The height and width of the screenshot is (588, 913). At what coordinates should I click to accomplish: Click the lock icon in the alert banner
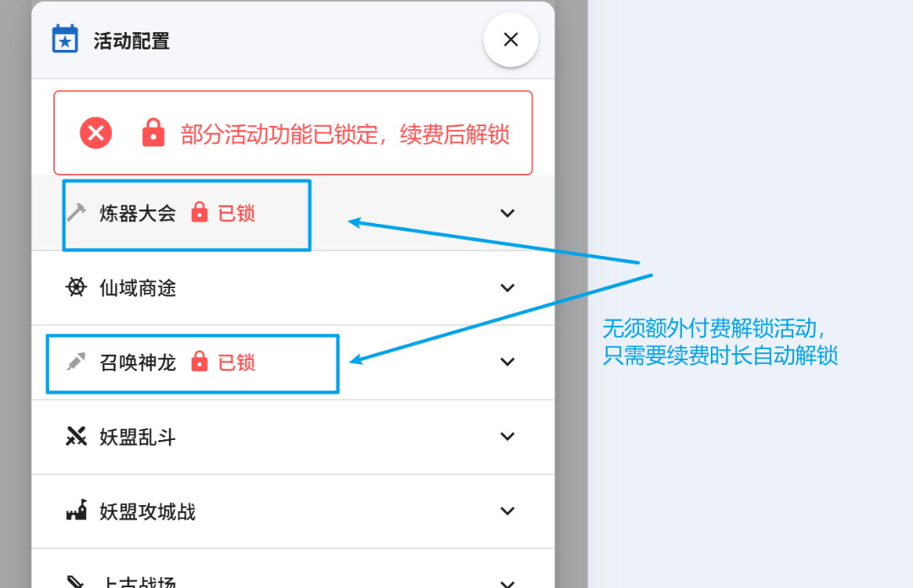tap(154, 133)
